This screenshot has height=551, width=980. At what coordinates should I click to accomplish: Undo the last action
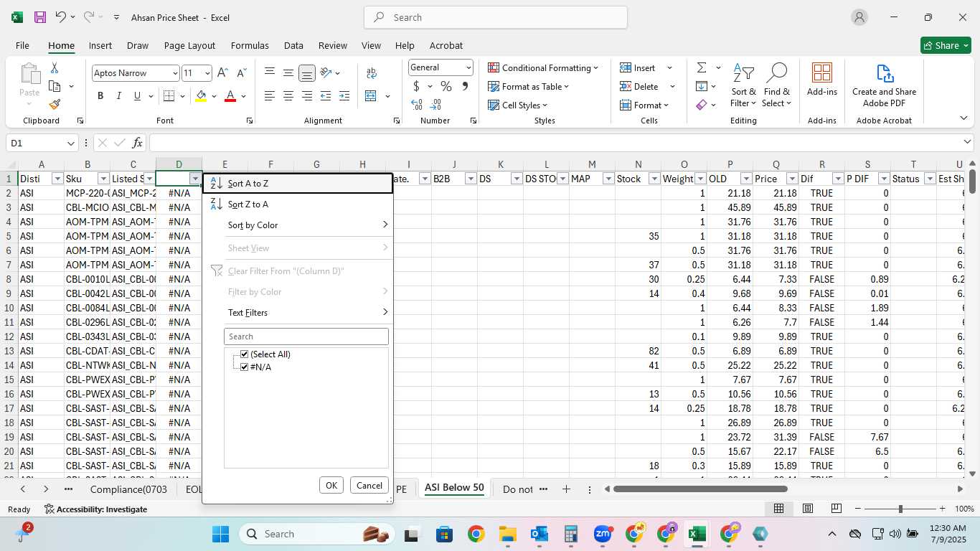click(61, 17)
